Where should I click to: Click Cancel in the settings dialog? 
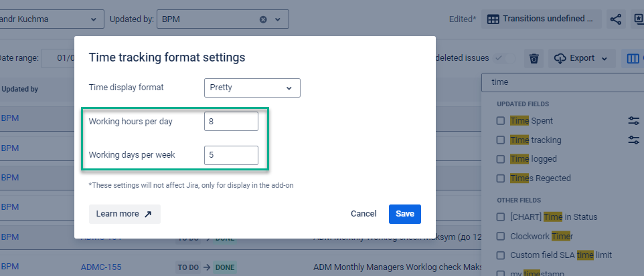tap(364, 214)
